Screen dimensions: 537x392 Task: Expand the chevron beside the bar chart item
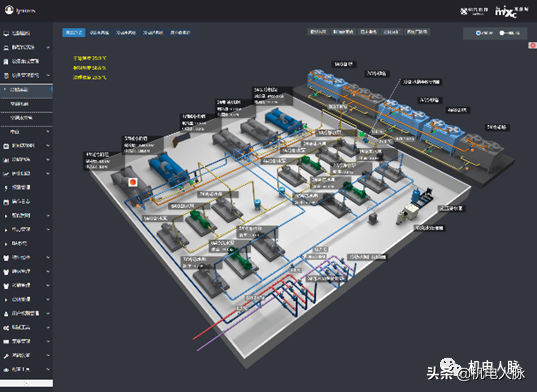click(x=48, y=160)
